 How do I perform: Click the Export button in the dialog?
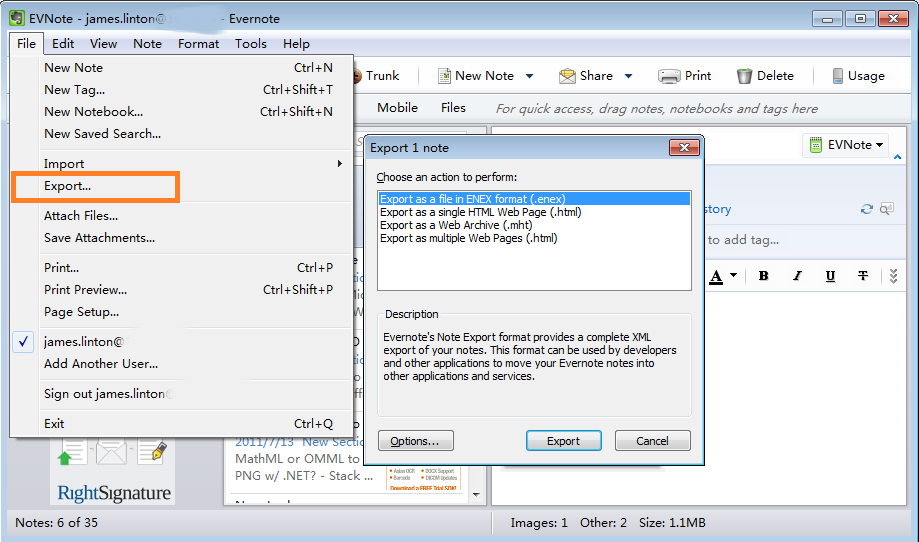click(563, 441)
